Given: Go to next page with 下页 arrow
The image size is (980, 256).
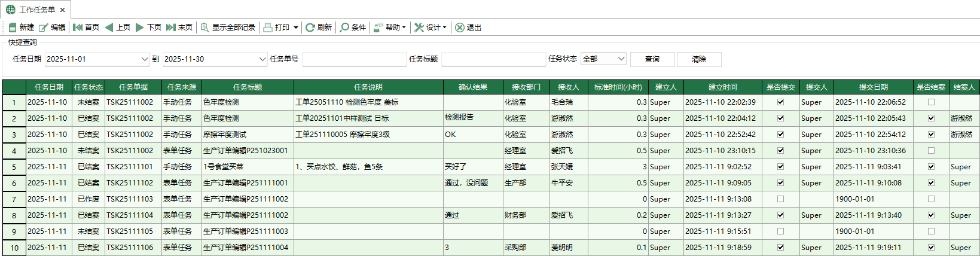Looking at the screenshot, I should point(140,28).
